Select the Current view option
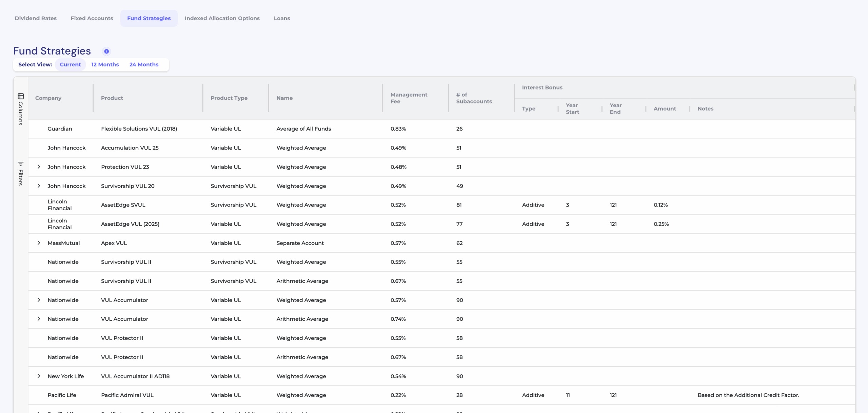The width and height of the screenshot is (868, 413). 70,64
